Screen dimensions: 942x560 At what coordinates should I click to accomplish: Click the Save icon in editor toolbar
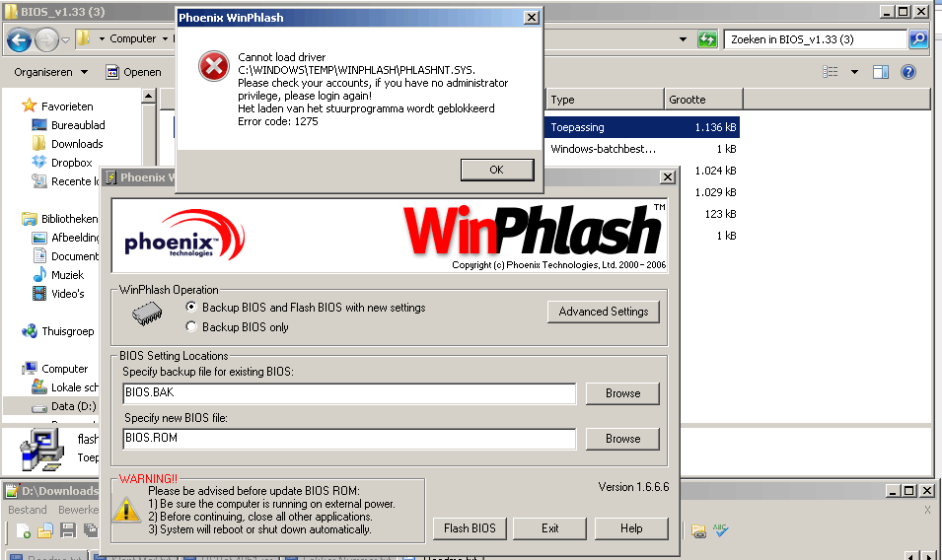[x=68, y=531]
